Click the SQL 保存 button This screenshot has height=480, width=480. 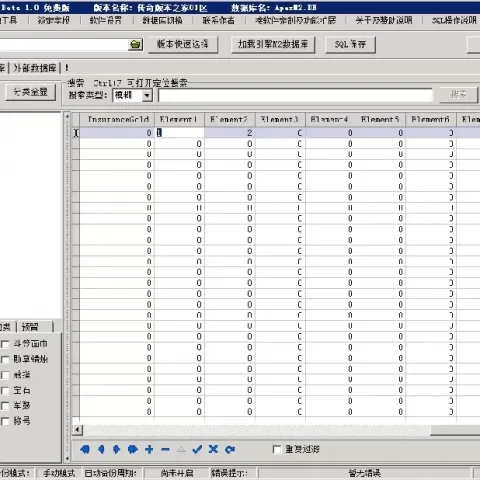[x=350, y=44]
